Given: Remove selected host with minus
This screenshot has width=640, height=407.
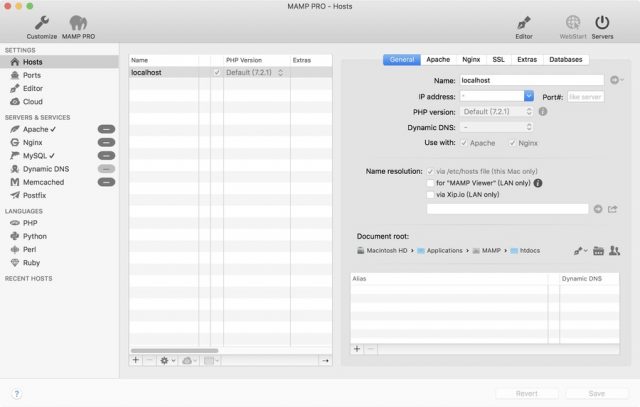Looking at the screenshot, I should 149,360.
